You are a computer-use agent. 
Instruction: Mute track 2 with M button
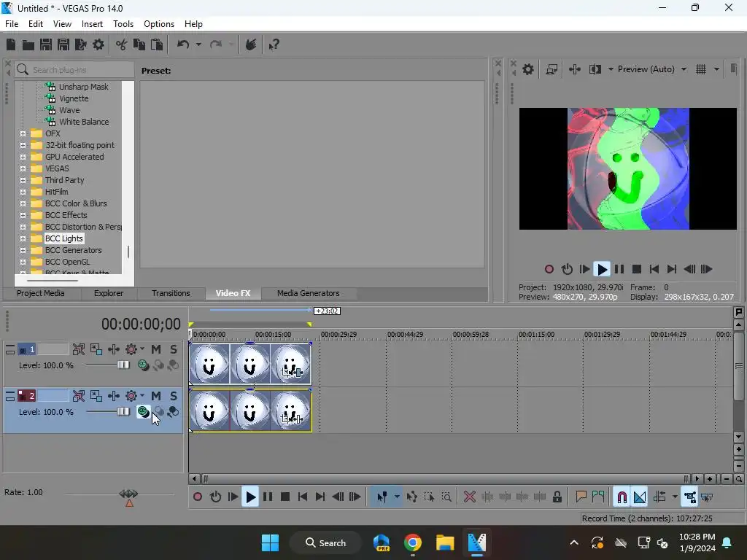click(156, 396)
